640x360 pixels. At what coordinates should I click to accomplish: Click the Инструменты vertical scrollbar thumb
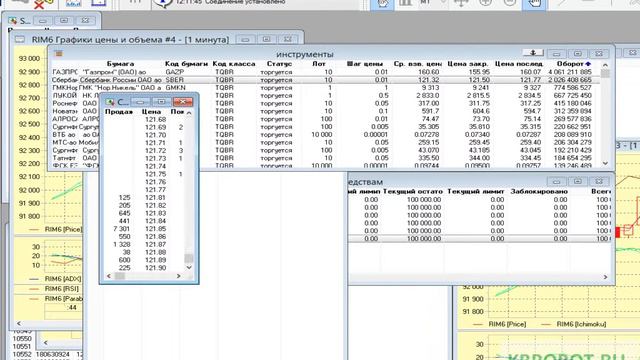605,73
